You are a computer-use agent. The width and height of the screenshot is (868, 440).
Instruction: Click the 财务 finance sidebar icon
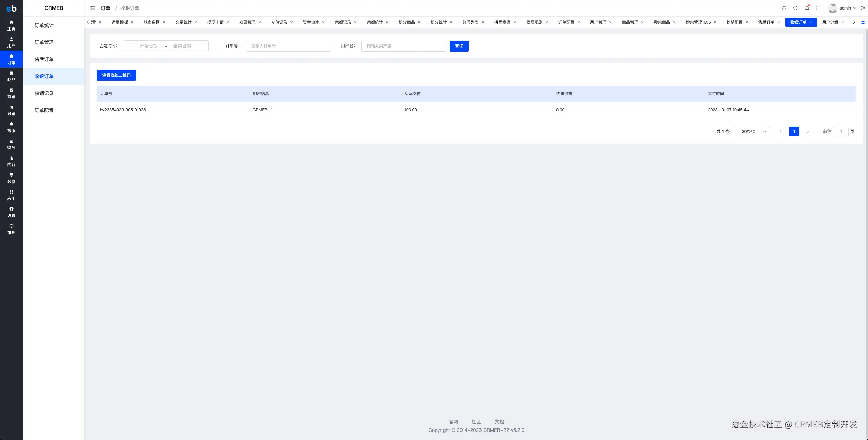click(11, 144)
